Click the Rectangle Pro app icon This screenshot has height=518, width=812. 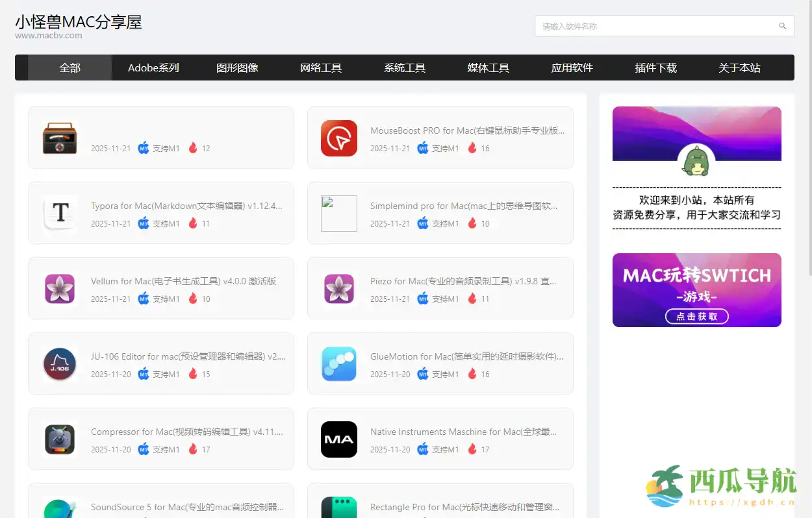pyautogui.click(x=338, y=505)
